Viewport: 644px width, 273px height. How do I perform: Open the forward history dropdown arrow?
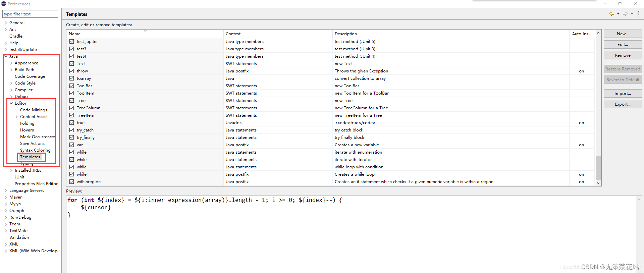(x=632, y=14)
